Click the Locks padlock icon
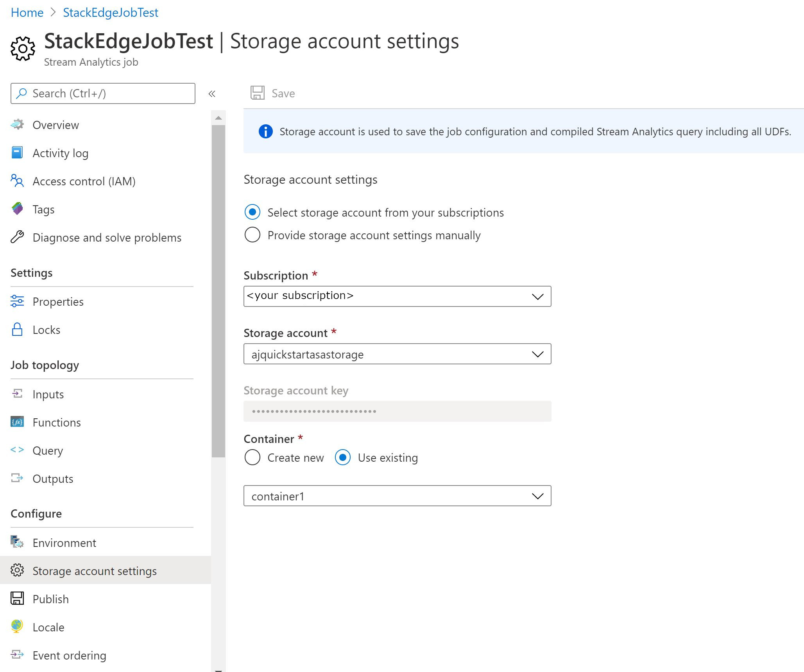The image size is (804, 672). 17,330
